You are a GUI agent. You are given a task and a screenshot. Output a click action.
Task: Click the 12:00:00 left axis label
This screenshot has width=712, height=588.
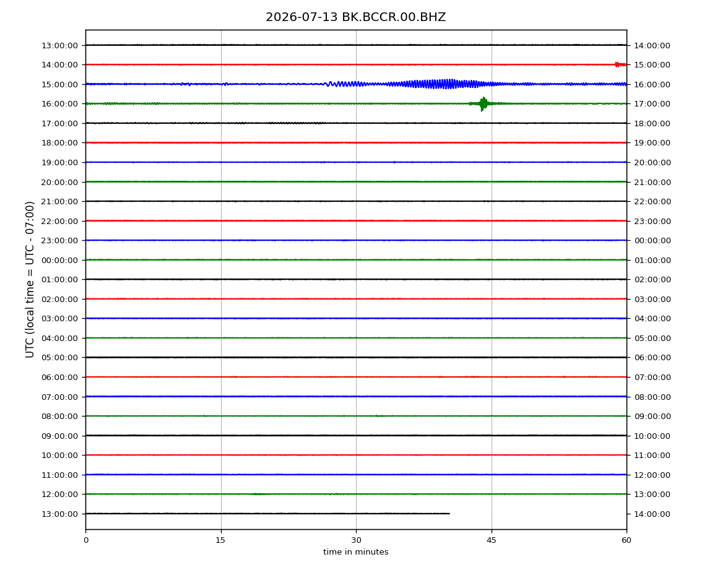click(59, 495)
